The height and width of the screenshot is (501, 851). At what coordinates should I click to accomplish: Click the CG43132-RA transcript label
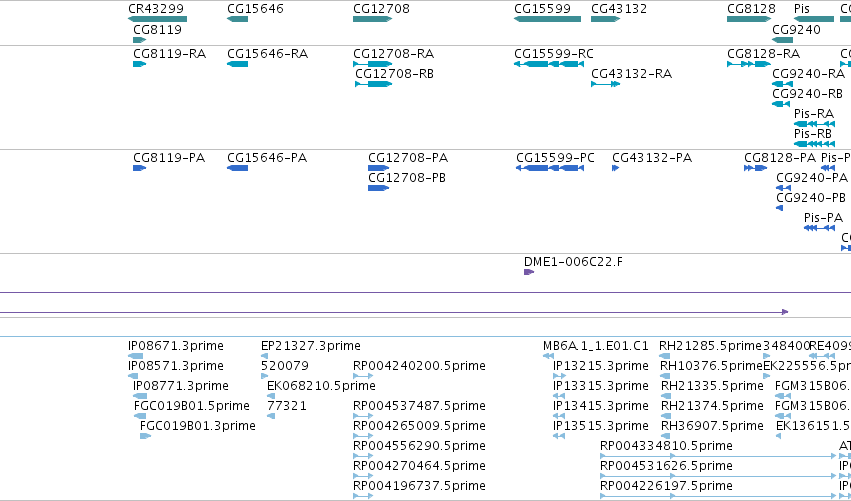(x=632, y=74)
